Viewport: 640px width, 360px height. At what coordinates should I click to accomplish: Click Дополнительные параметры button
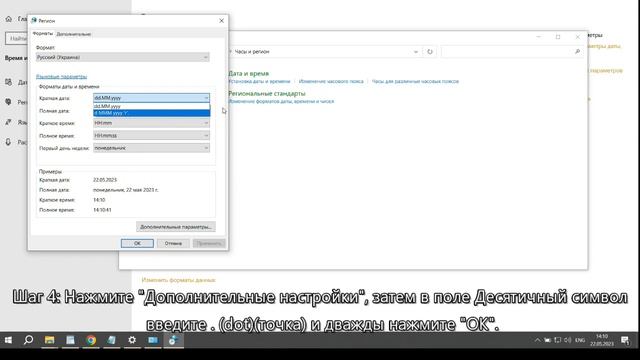[x=176, y=227]
